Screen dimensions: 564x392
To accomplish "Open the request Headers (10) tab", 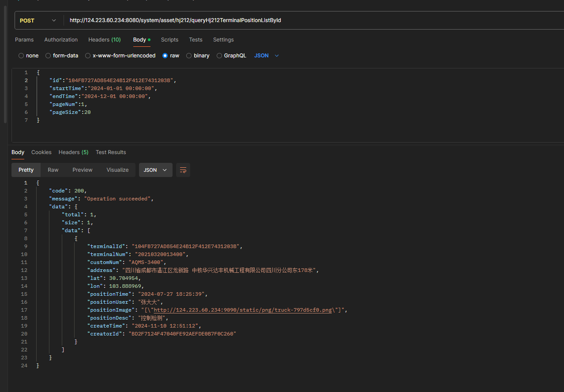I will click(x=105, y=40).
